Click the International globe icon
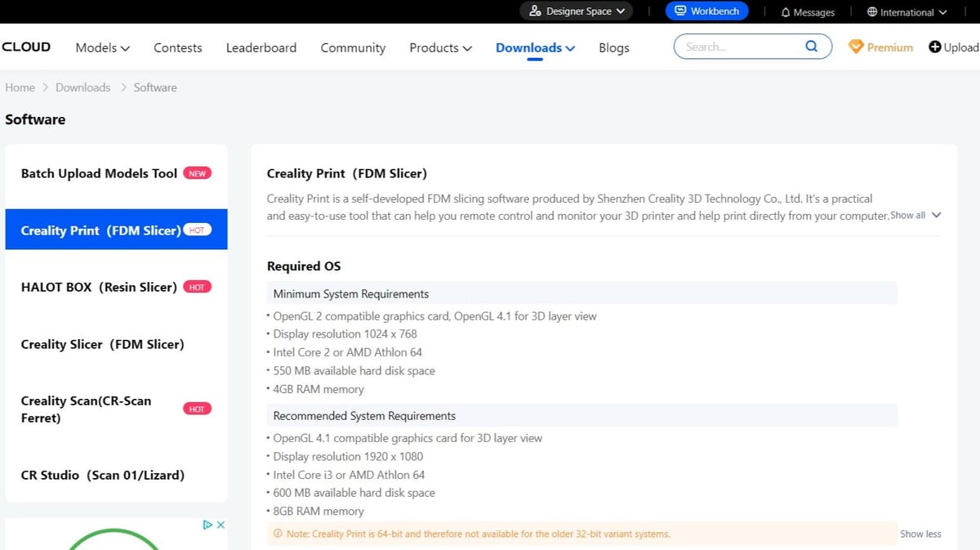This screenshot has width=980, height=550. [872, 12]
